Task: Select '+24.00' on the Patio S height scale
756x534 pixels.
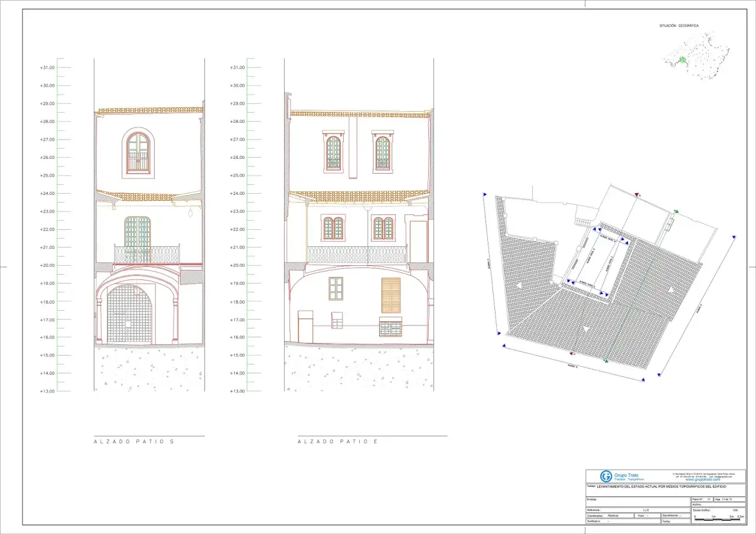Action: coord(47,193)
